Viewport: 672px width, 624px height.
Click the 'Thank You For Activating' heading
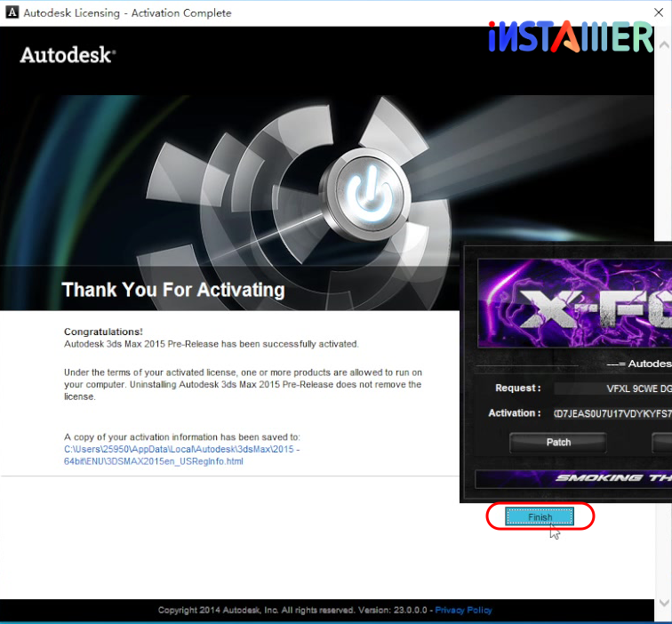tap(173, 290)
